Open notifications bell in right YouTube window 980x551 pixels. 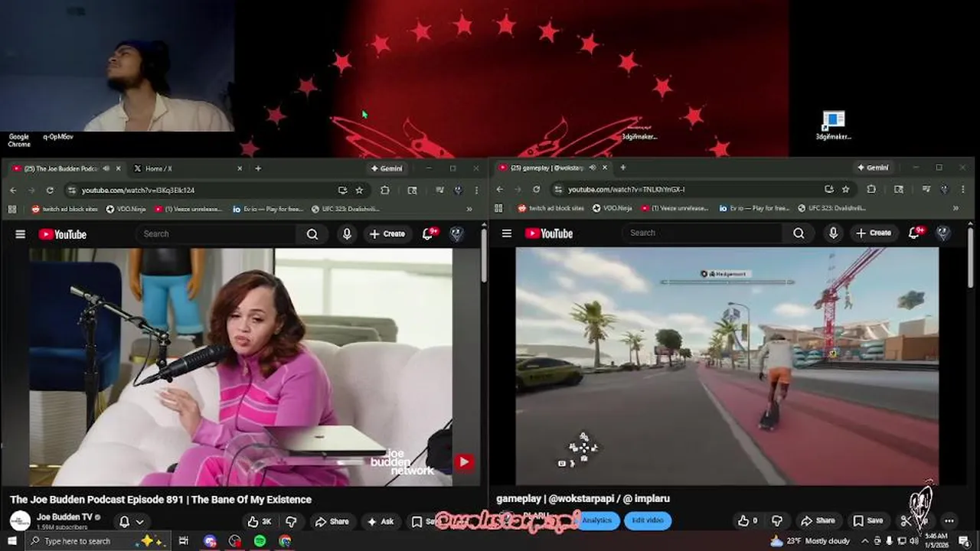pyautogui.click(x=914, y=232)
